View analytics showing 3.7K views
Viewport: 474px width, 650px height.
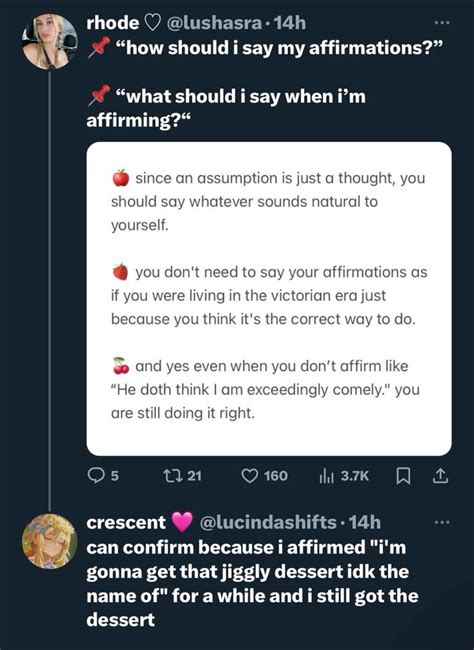point(344,475)
